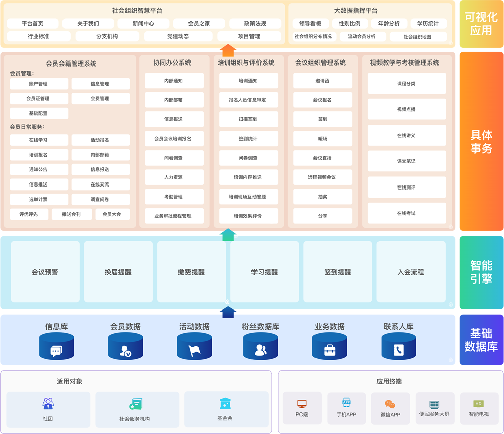Image resolution: width=504 pixels, height=434 pixels.
Task: Click the 社团 group icon
Action: point(48,404)
